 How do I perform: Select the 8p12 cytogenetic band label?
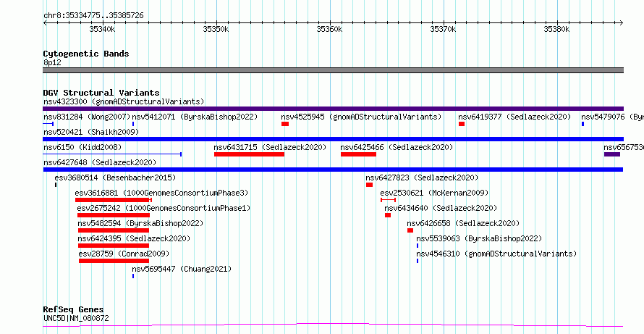click(52, 62)
